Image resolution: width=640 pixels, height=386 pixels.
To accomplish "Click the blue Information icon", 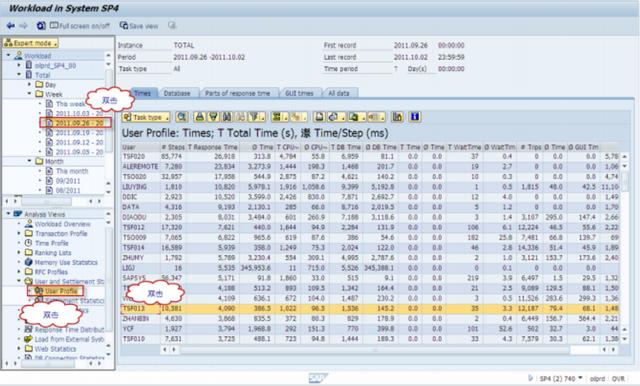I will [x=415, y=117].
